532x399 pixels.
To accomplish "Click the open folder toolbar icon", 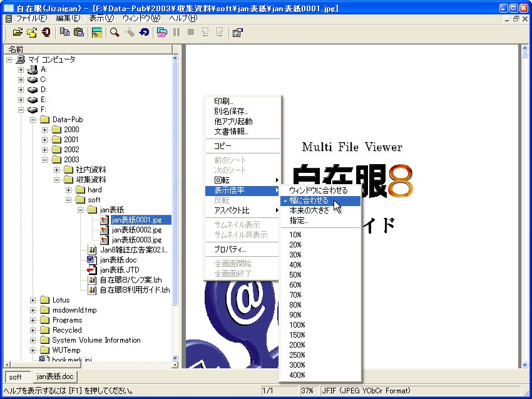I will pyautogui.click(x=18, y=33).
